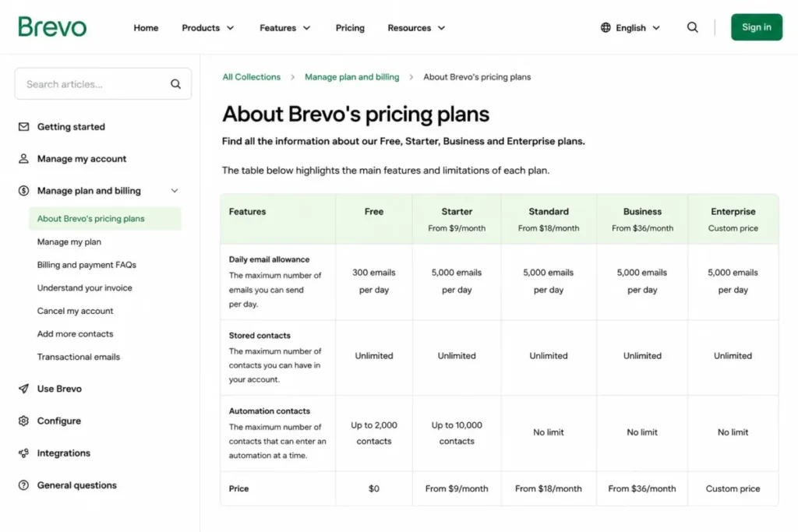
Task: Open Transactional emails article
Action: [x=79, y=357]
